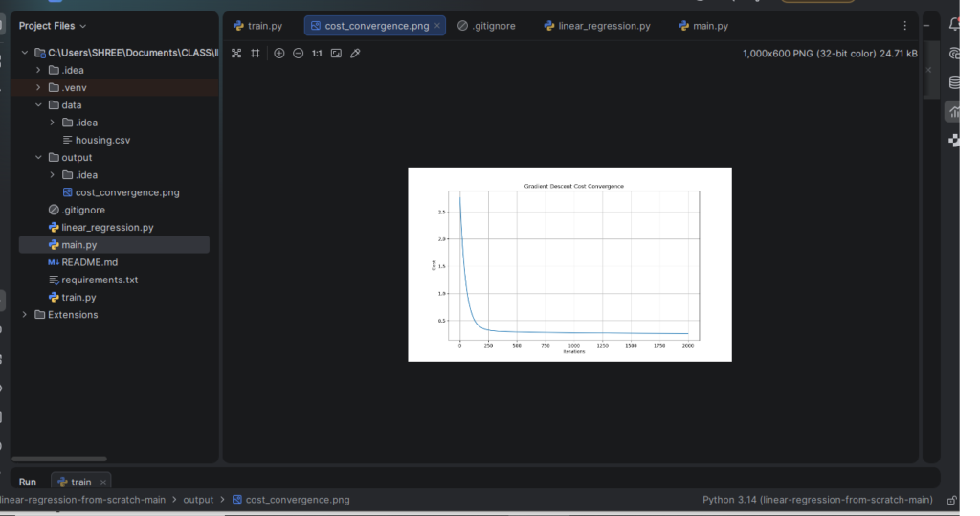Select the .venv folder row
Viewport: 980px width, 516px height.
click(115, 87)
